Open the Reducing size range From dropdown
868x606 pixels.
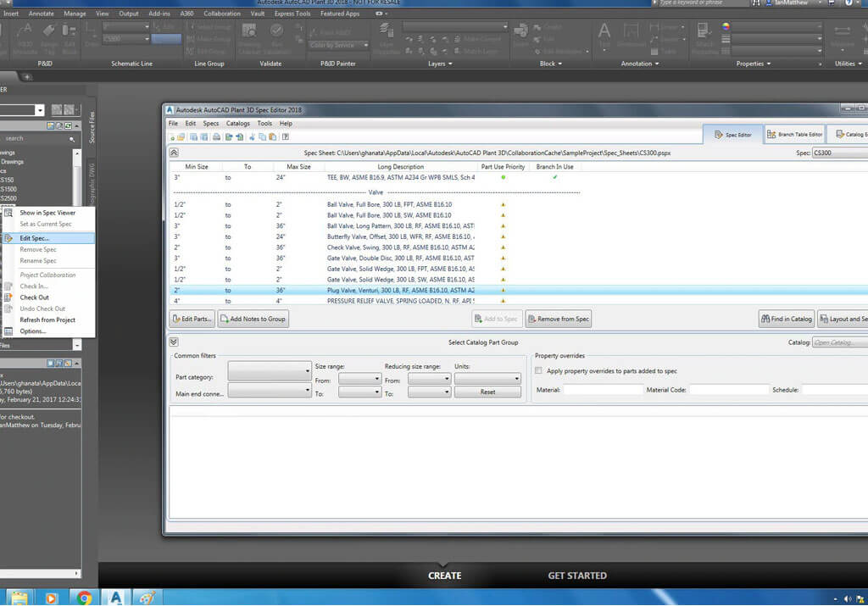(429, 379)
